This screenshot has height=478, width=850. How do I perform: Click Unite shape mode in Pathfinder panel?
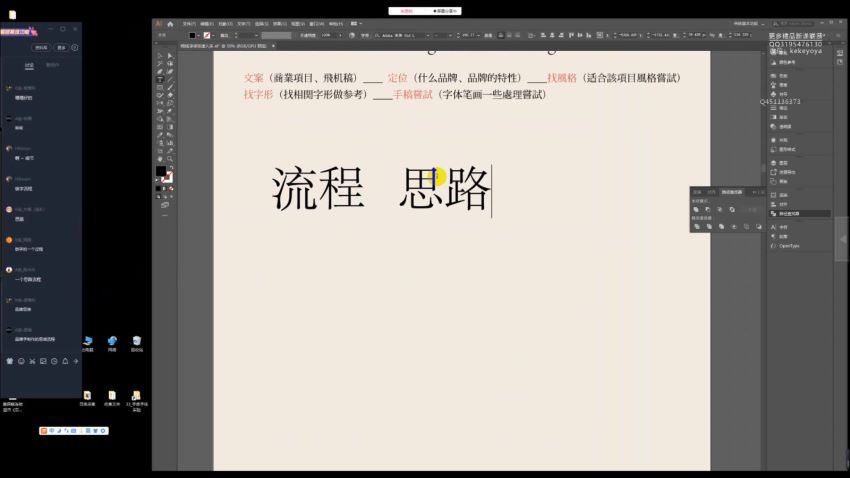point(696,209)
